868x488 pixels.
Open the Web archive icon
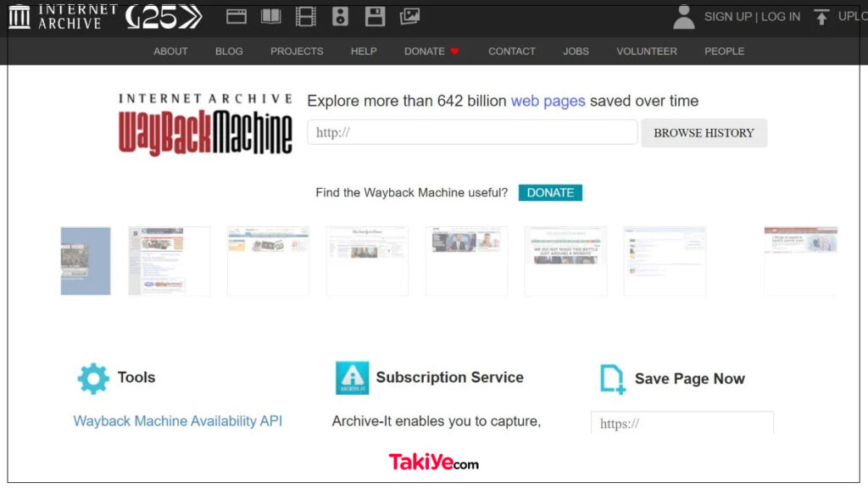coord(236,17)
